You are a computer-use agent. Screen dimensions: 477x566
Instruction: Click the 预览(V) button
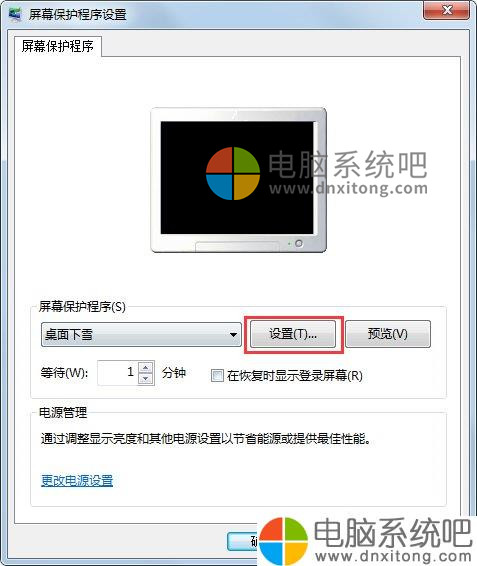388,334
